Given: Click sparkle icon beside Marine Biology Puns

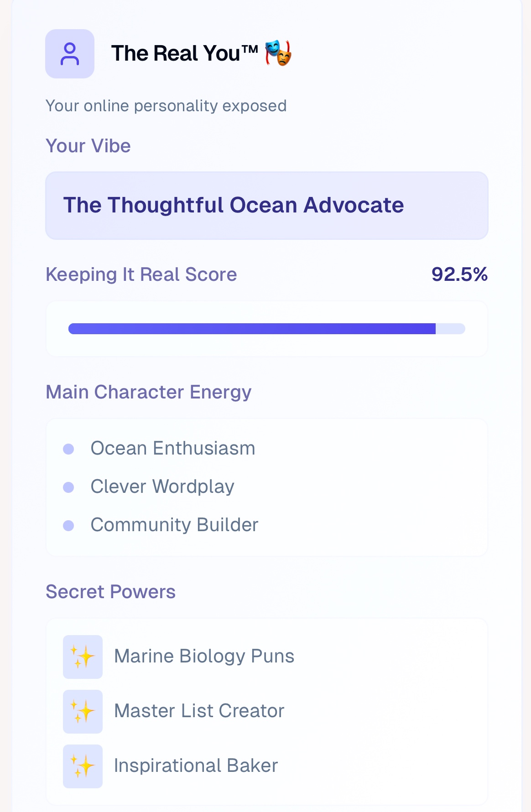Looking at the screenshot, I should [83, 657].
